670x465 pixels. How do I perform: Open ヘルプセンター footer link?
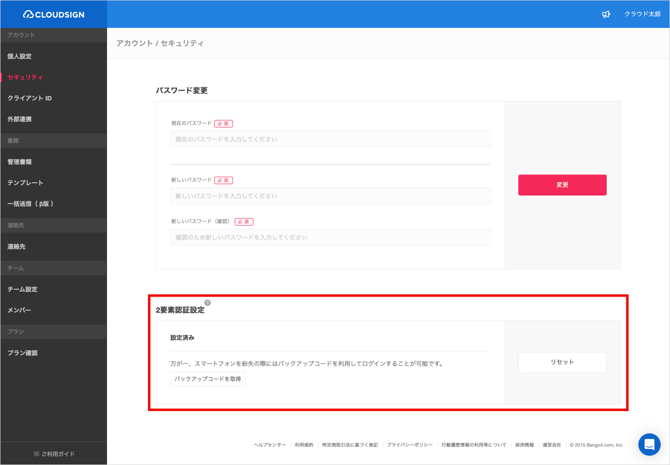pyautogui.click(x=270, y=445)
